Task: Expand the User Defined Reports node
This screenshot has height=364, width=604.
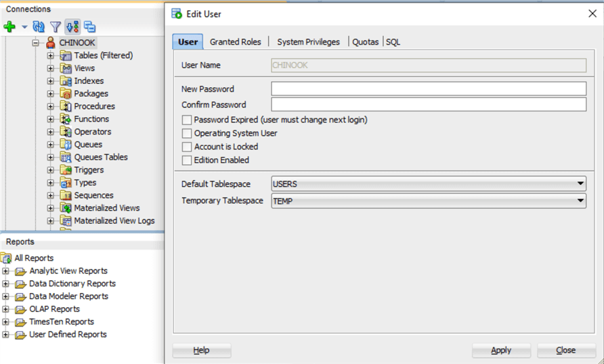Action: coord(5,335)
